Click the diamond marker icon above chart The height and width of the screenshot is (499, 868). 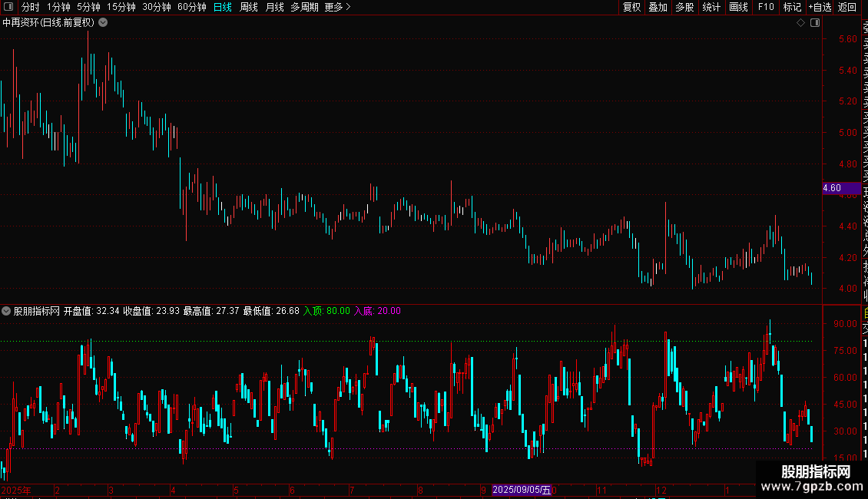[x=800, y=23]
